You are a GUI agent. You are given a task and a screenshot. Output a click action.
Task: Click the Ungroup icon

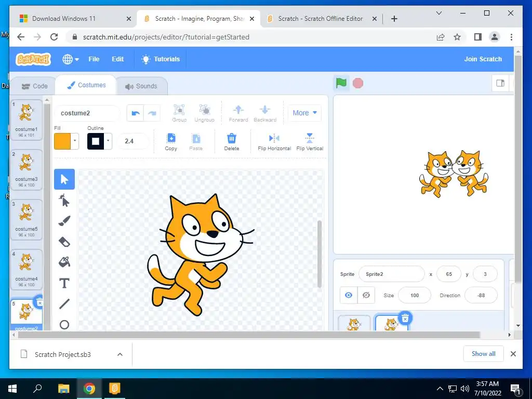click(x=204, y=113)
